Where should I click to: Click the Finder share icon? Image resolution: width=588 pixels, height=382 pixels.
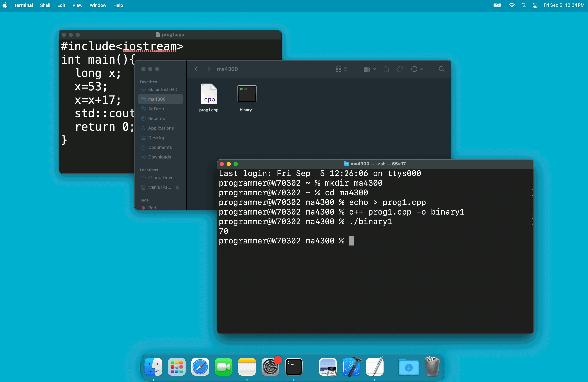386,69
